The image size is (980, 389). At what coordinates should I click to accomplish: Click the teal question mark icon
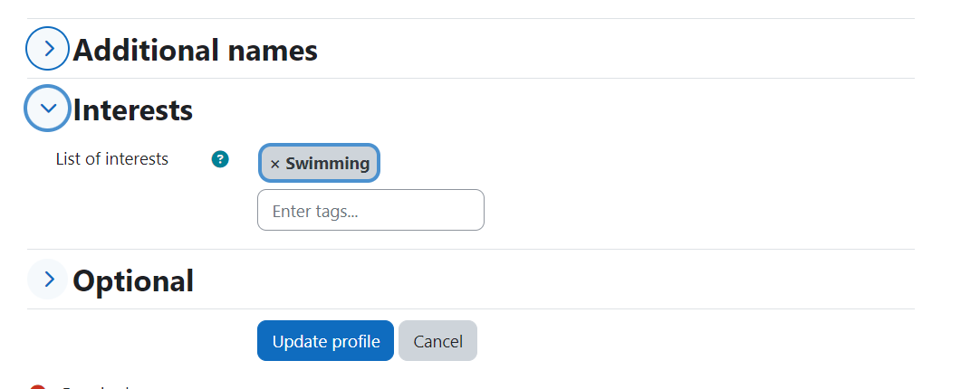[220, 159]
